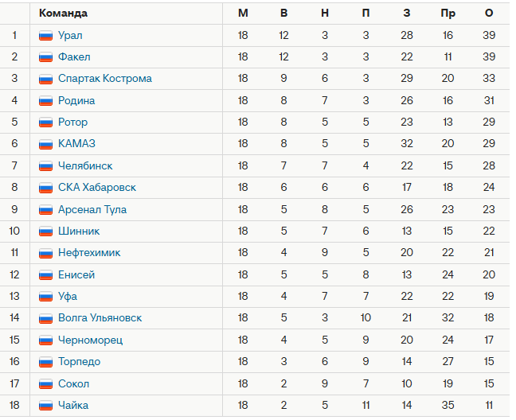This screenshot has height=420, width=516.
Task: Click the flag icon next to Шинник
Action: click(x=45, y=231)
